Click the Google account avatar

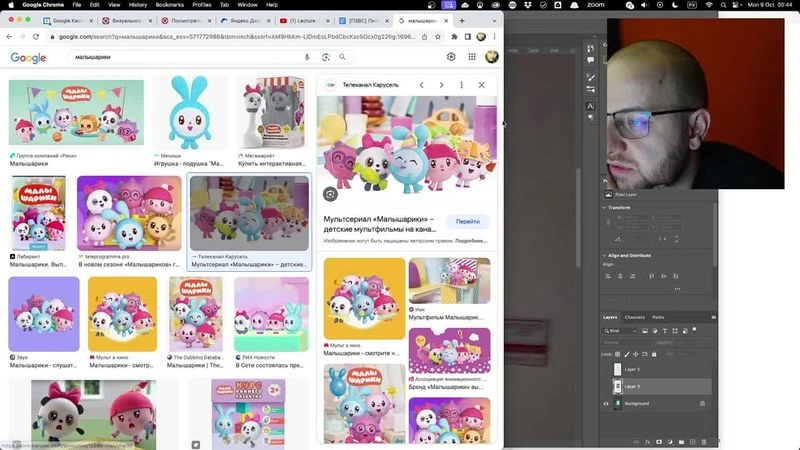[x=492, y=57]
